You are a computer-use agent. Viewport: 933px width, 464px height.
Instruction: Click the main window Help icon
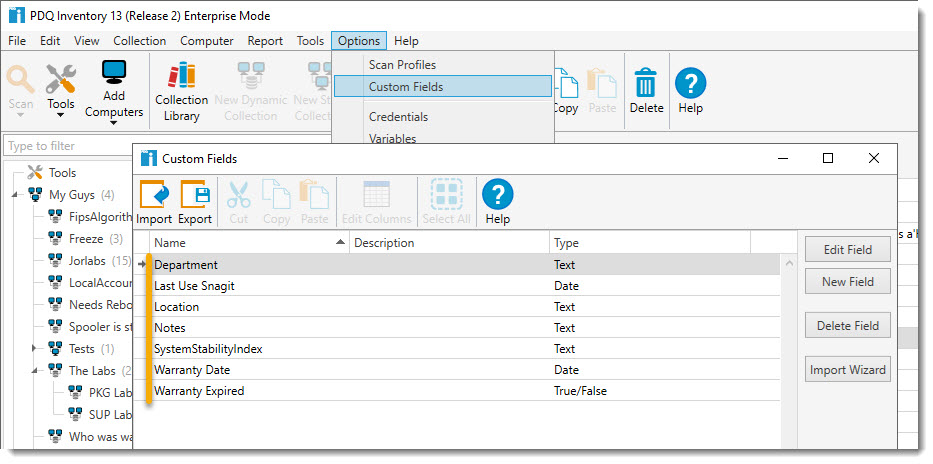tap(690, 83)
